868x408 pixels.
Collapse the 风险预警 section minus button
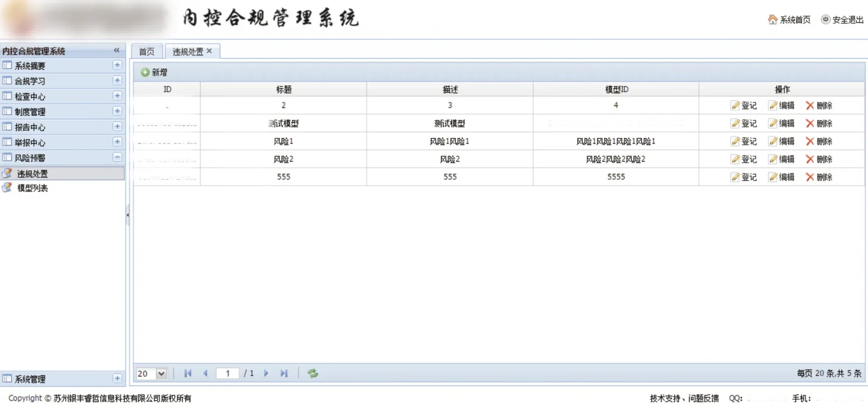pyautogui.click(x=117, y=158)
